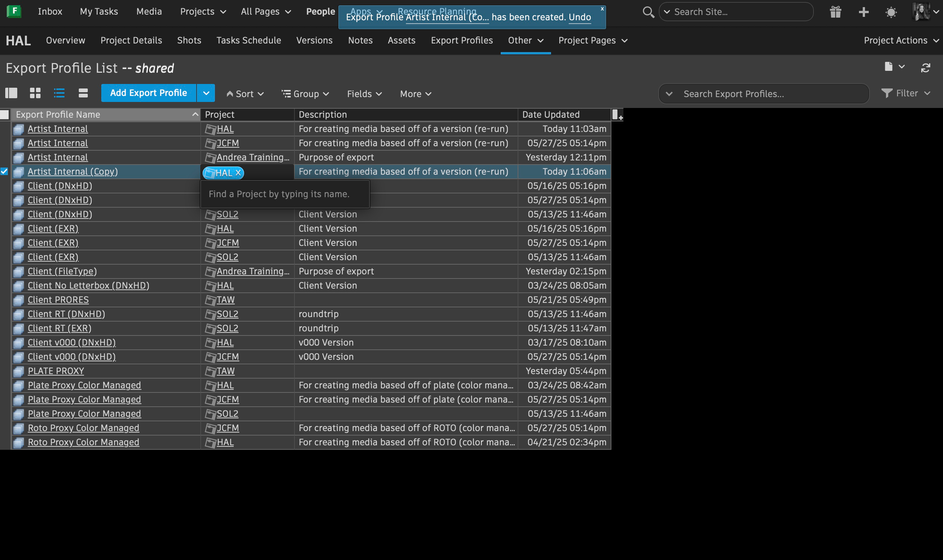Click the plus create-new icon in header
This screenshot has height=560, width=943.
click(863, 12)
